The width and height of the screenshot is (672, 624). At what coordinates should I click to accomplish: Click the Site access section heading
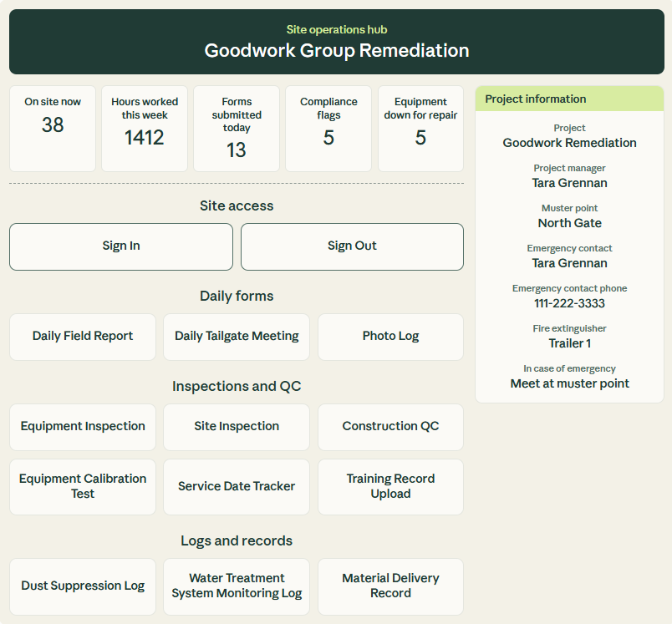point(237,206)
